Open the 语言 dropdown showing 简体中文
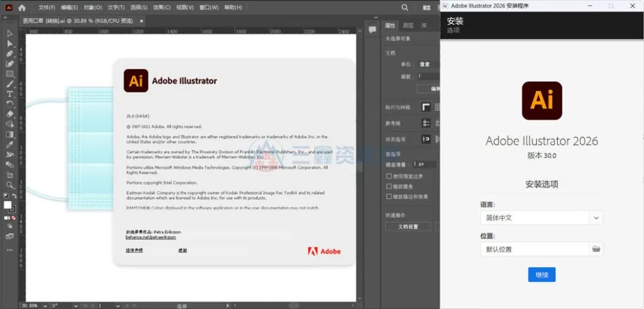Image resolution: width=644 pixels, height=309 pixels. [541, 218]
